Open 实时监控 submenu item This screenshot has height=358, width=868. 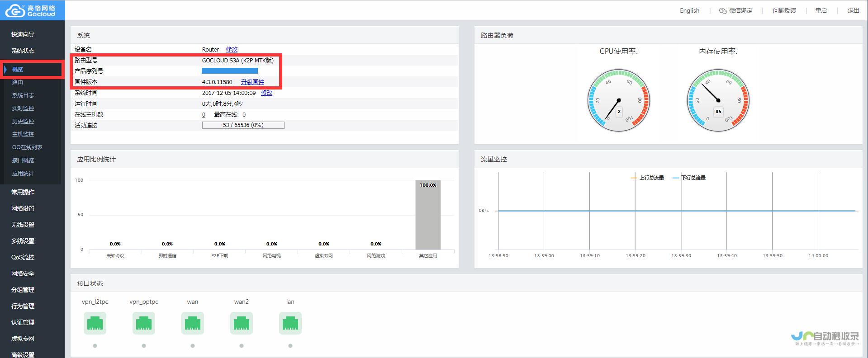point(23,108)
